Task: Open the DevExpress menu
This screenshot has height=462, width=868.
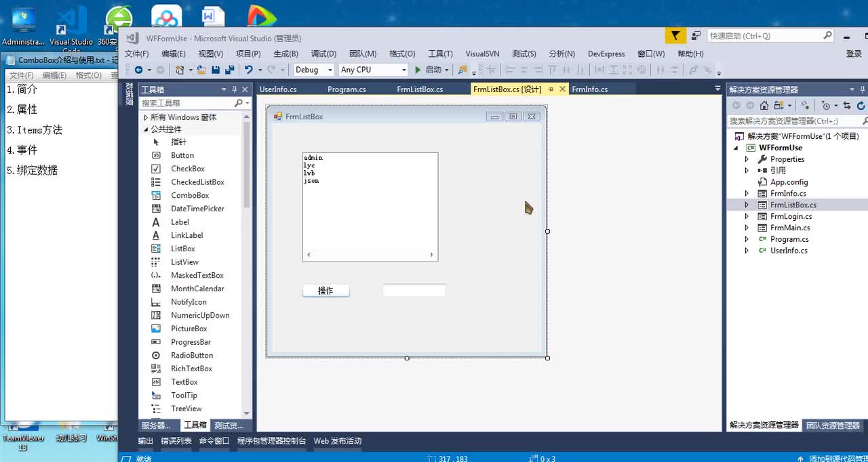Action: tap(606, 54)
